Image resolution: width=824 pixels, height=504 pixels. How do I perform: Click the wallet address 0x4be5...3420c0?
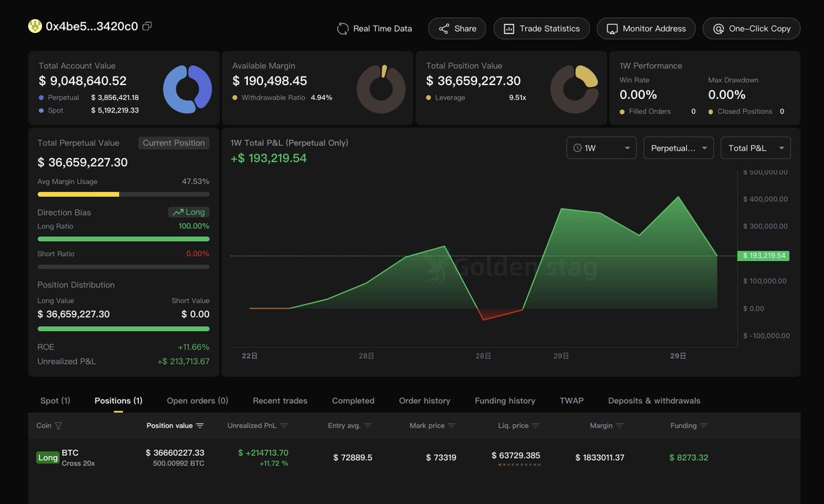tap(91, 26)
